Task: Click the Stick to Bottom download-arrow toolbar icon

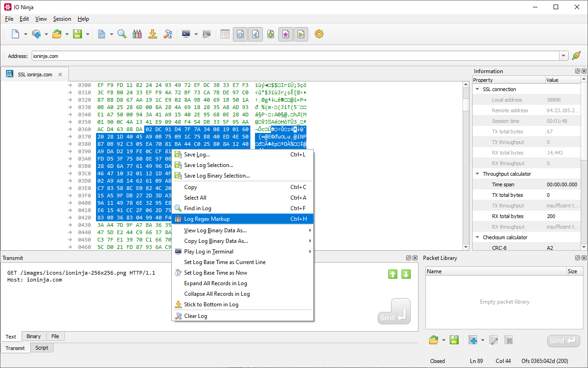Action: 153,34
